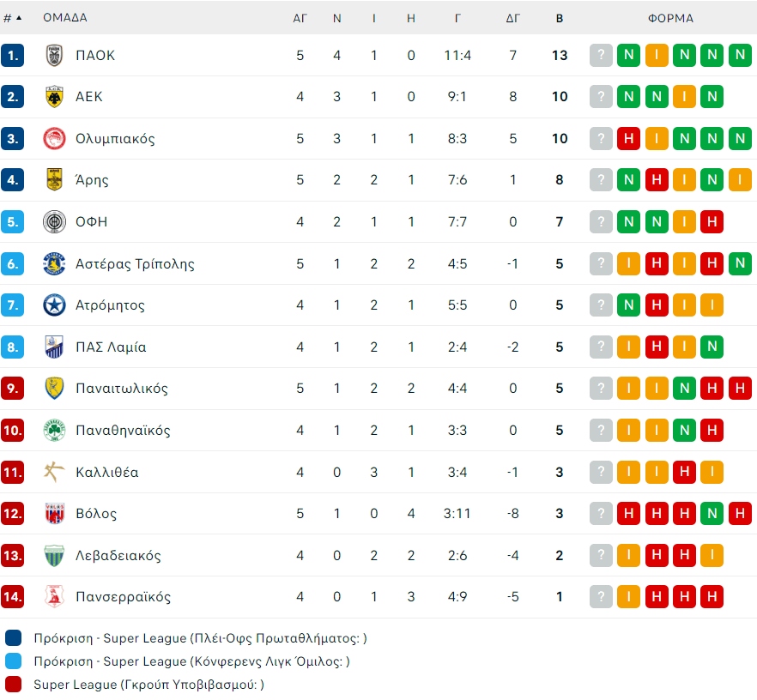
Task: Click ΠΑΟΚ's upcoming match question-mark badge
Action: [601, 56]
